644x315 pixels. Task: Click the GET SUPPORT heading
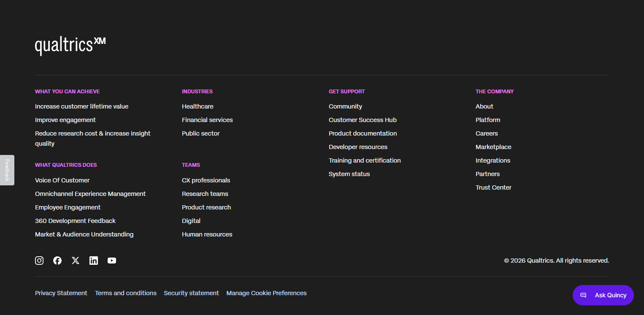click(346, 92)
